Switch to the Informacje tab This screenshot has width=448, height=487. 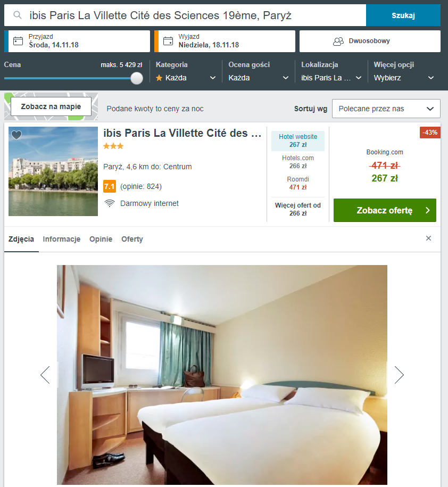click(62, 239)
